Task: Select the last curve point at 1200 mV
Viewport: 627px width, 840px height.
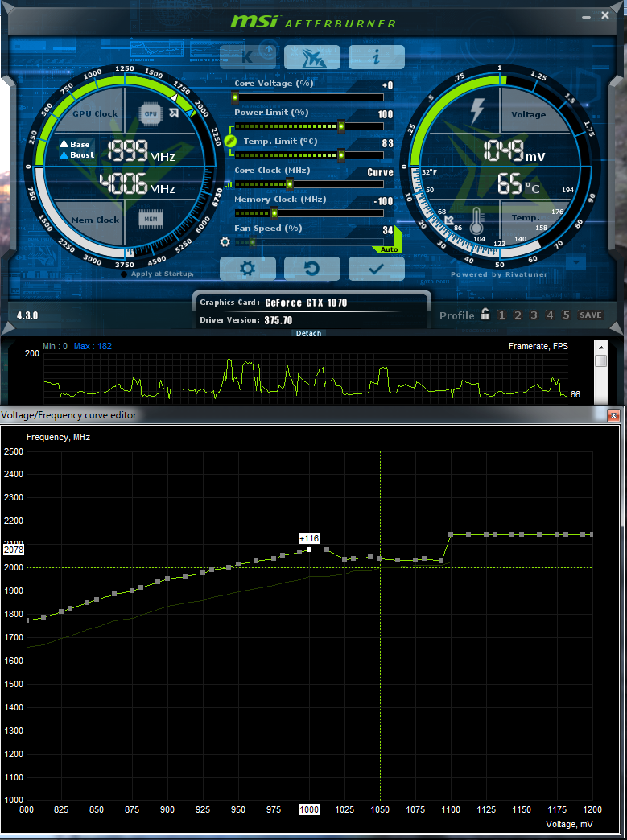Action: pos(592,534)
